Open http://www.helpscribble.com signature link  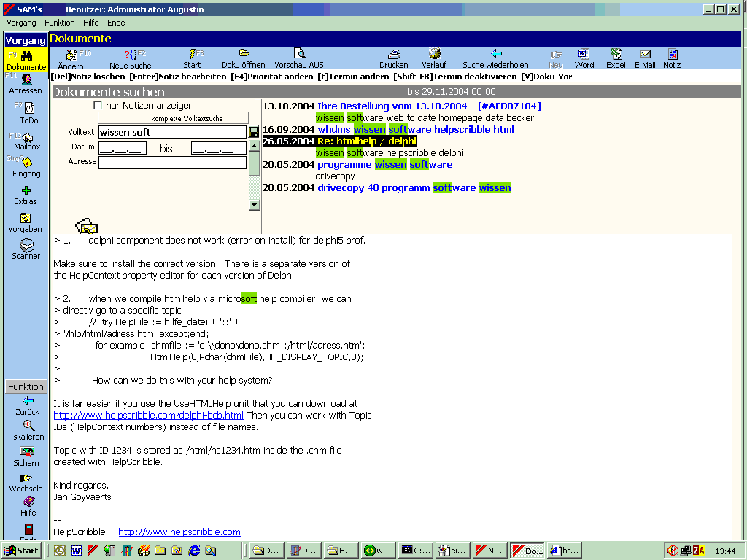coord(179,532)
